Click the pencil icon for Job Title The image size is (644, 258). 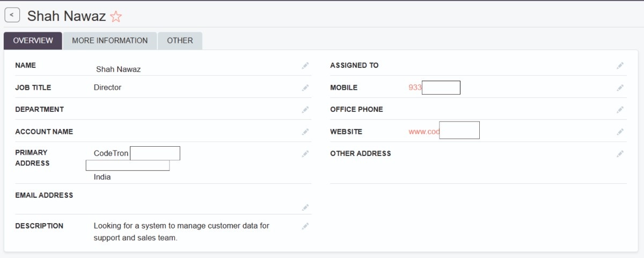pyautogui.click(x=305, y=88)
